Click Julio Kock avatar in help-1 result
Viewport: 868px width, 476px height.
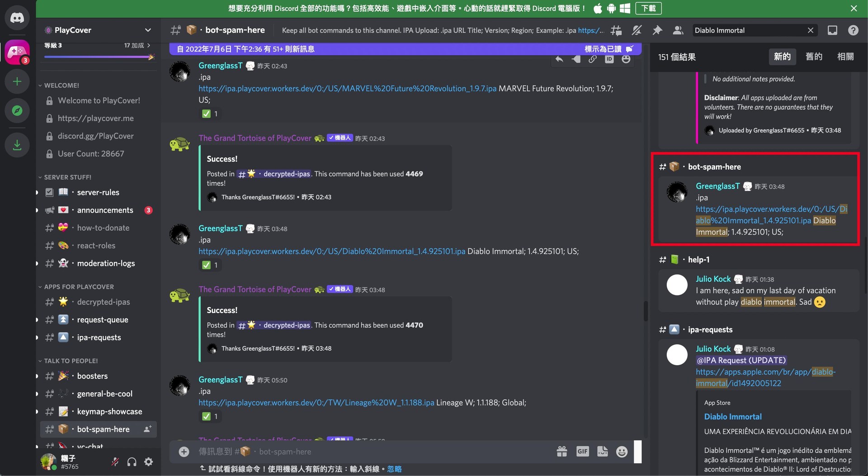(x=677, y=285)
